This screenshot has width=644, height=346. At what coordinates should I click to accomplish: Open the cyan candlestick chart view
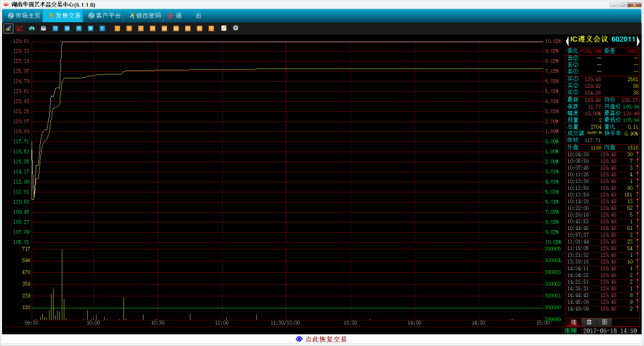pyautogui.click(x=32, y=28)
